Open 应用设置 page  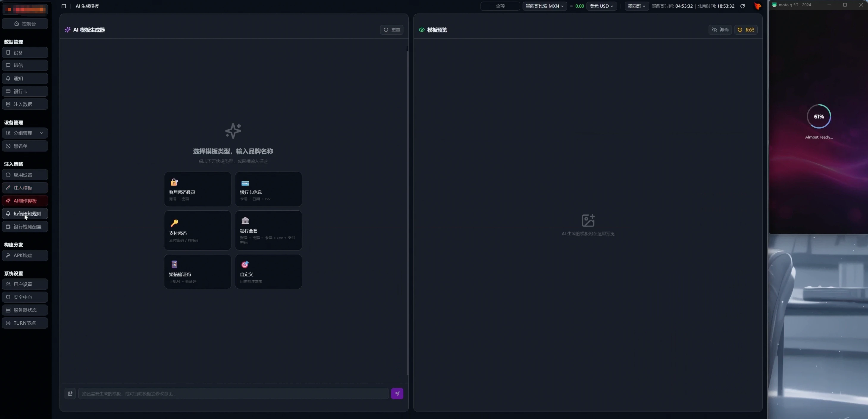click(x=25, y=175)
